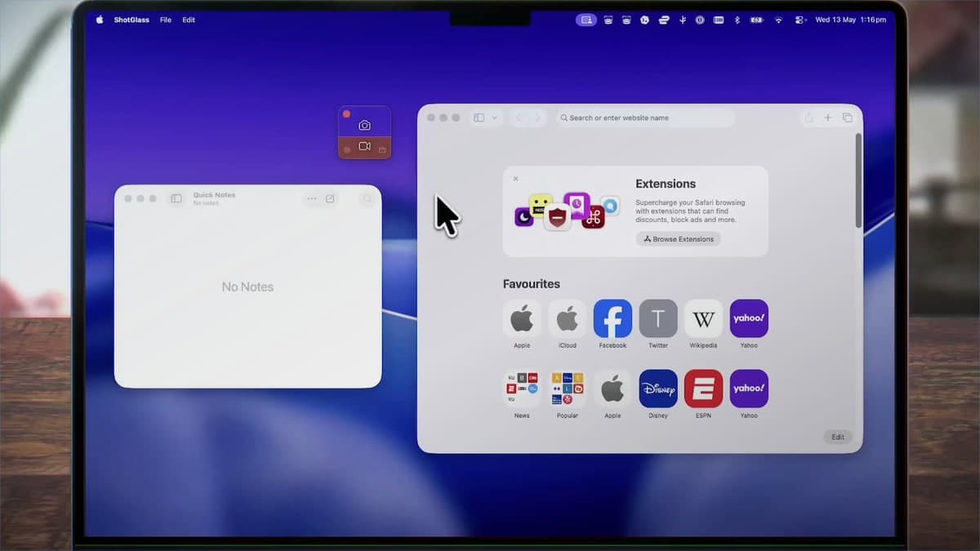Click the No Notes placeholder text
The image size is (980, 551).
(x=247, y=287)
